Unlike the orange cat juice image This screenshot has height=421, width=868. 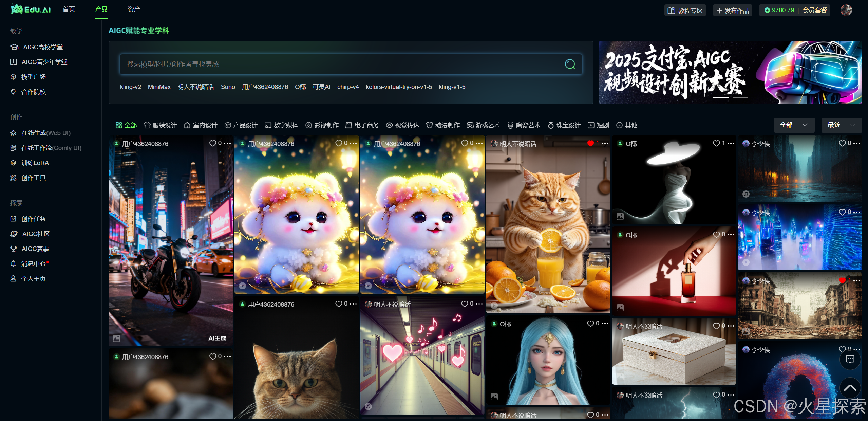click(x=590, y=143)
